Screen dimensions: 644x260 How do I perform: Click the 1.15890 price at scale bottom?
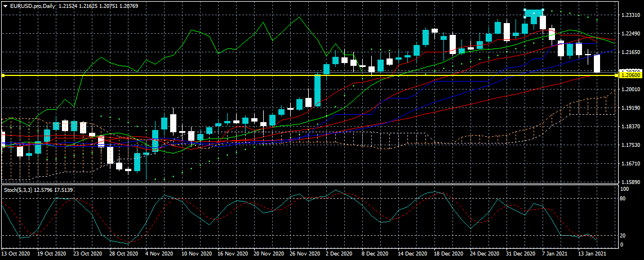click(x=629, y=182)
